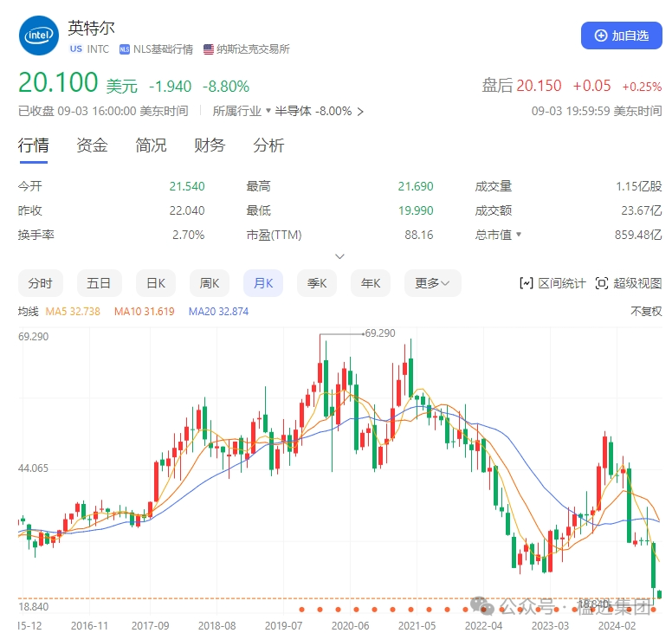
Task: Select the 五日 five-day chart
Action: [99, 283]
